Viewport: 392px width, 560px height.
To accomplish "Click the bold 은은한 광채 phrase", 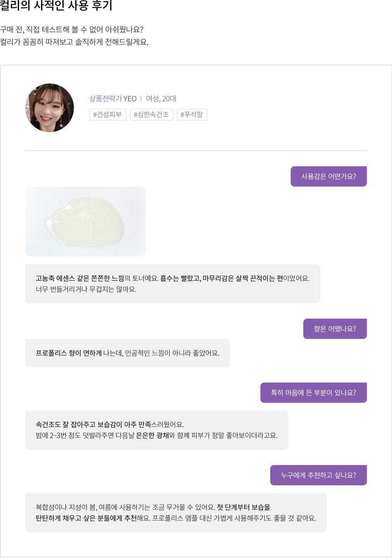I will click(x=153, y=435).
